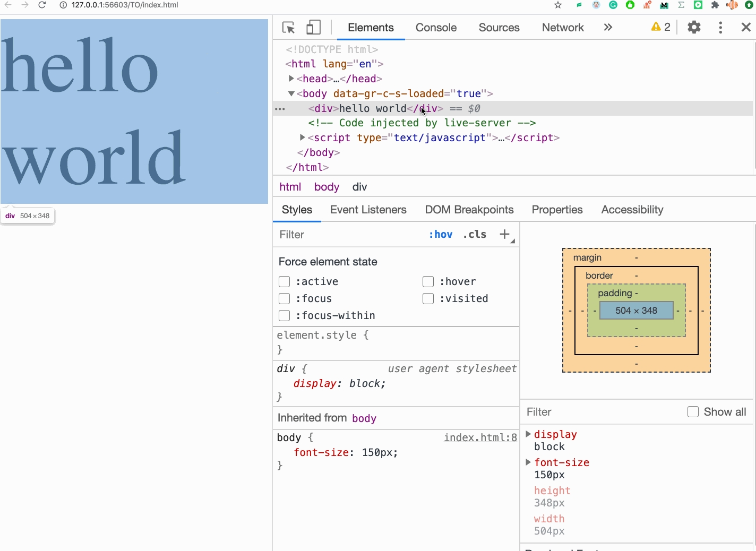Open DevTools settings gear
The height and width of the screenshot is (551, 756).
pyautogui.click(x=694, y=28)
